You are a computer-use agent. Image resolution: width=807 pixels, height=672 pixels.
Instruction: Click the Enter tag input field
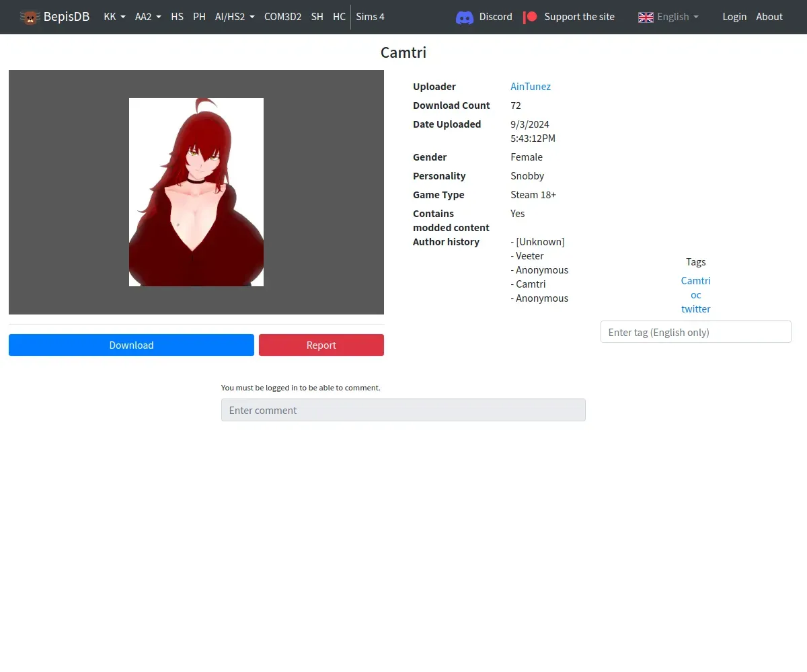(695, 332)
